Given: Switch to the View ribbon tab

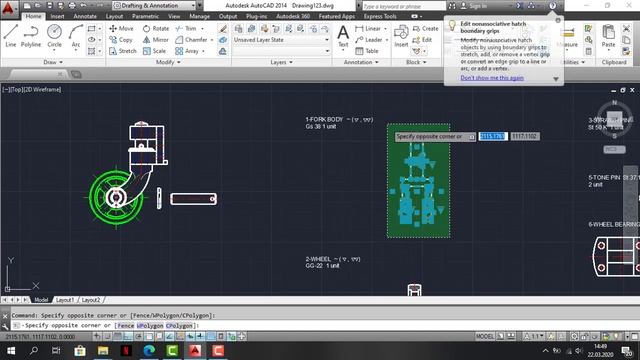Looking at the screenshot, I should (174, 16).
